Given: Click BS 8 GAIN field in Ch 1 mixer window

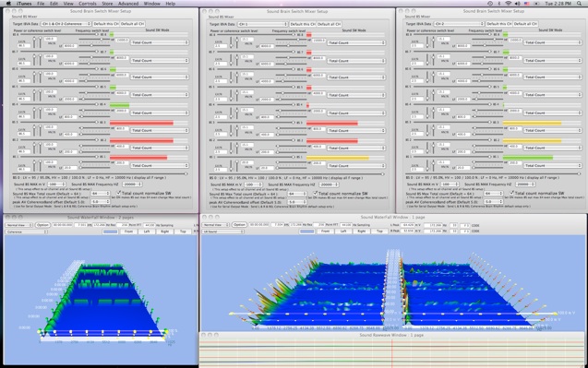Looking at the screenshot, I should tap(221, 46).
